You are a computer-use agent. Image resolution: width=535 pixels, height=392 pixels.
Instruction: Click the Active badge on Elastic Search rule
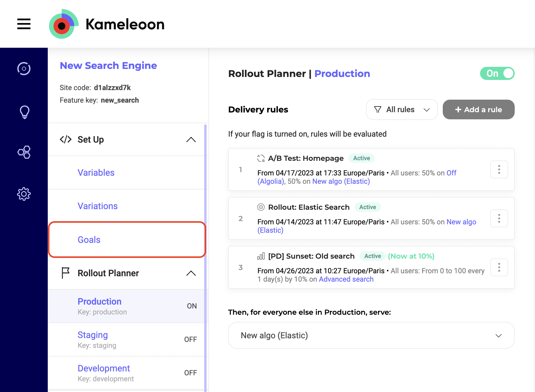(x=368, y=207)
